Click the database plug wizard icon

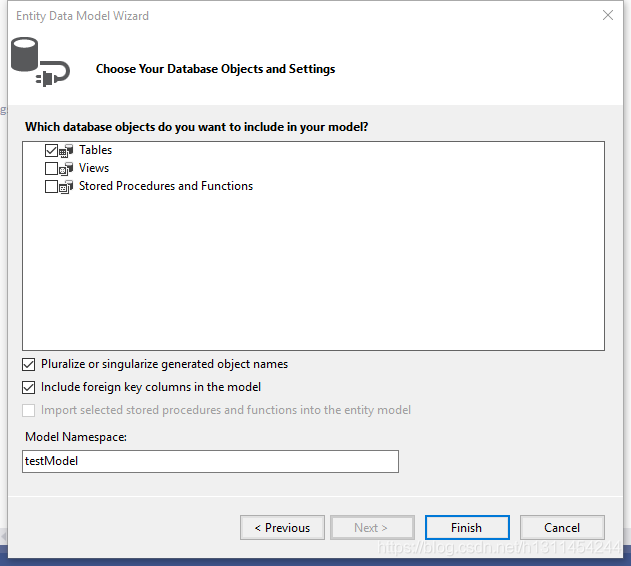point(40,62)
